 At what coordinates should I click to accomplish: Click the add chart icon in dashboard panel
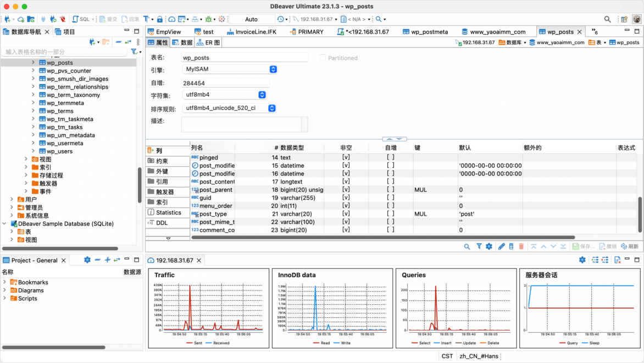point(595,260)
